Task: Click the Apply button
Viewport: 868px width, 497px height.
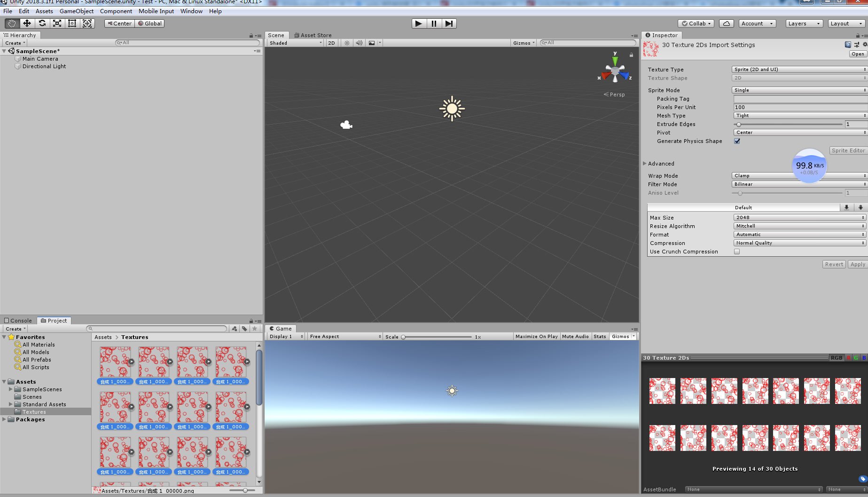Action: point(858,264)
